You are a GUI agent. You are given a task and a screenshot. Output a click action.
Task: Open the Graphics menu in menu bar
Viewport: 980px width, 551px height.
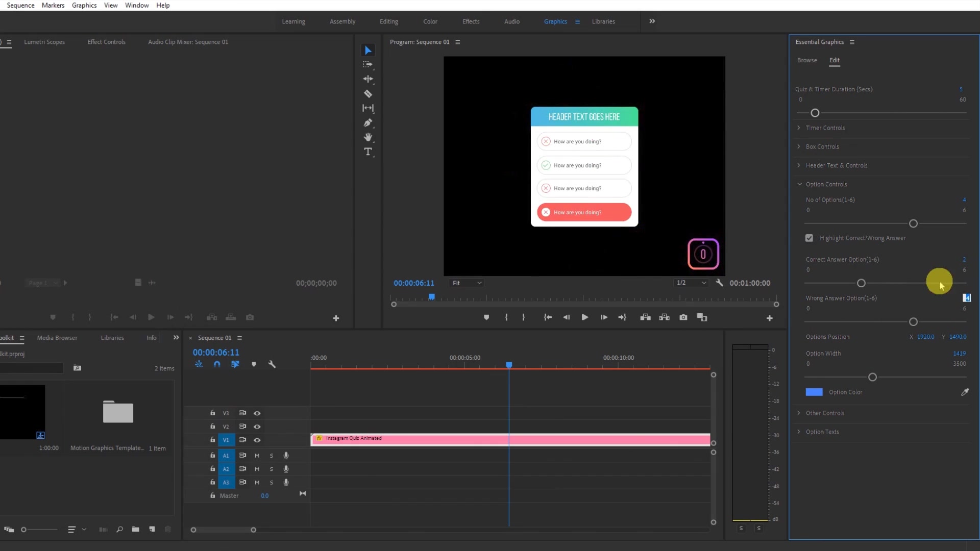[x=84, y=6]
